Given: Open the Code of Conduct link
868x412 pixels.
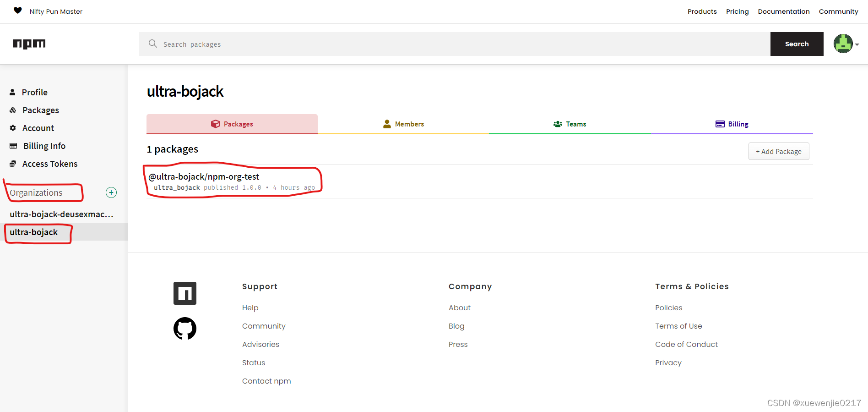Looking at the screenshot, I should 686,344.
